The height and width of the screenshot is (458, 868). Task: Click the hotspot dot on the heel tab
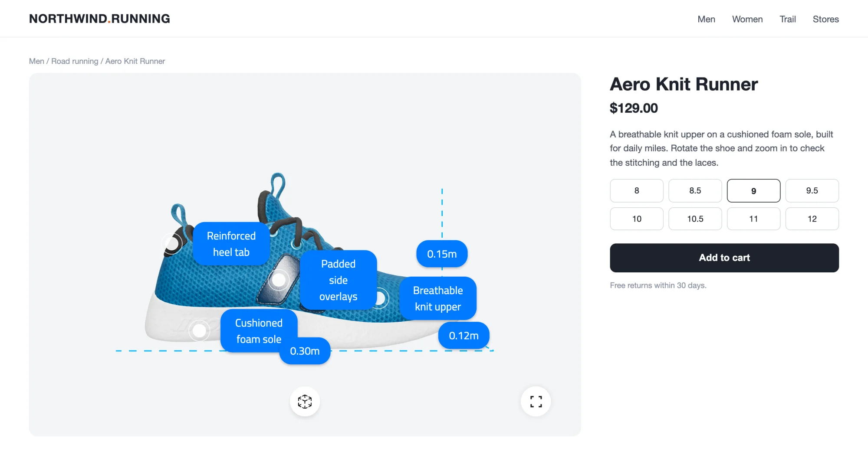coord(172,244)
